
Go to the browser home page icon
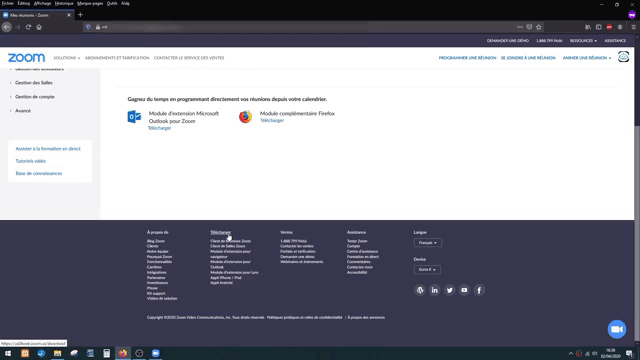click(39, 27)
